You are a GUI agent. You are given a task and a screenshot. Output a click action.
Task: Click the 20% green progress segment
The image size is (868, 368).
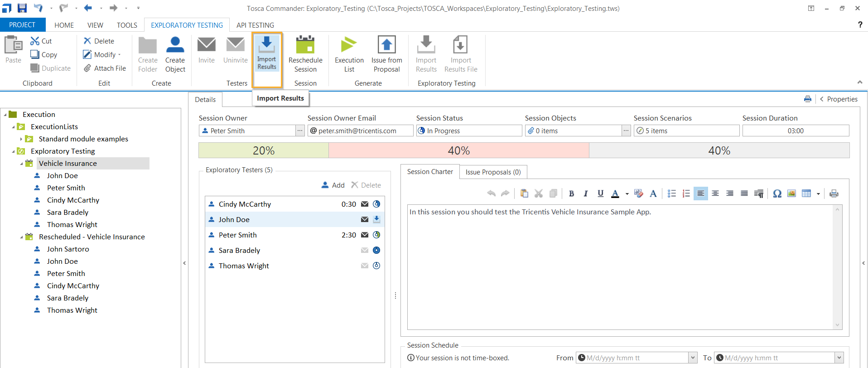pyautogui.click(x=263, y=150)
